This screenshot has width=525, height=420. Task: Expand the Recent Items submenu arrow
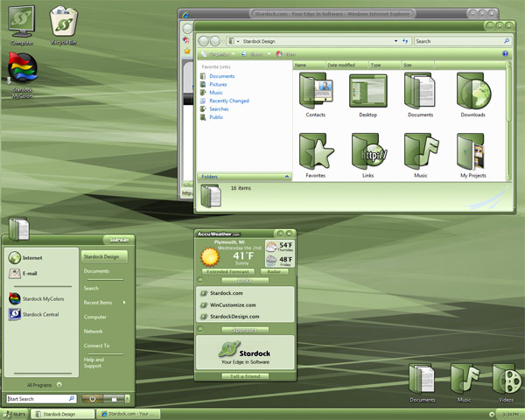[124, 303]
